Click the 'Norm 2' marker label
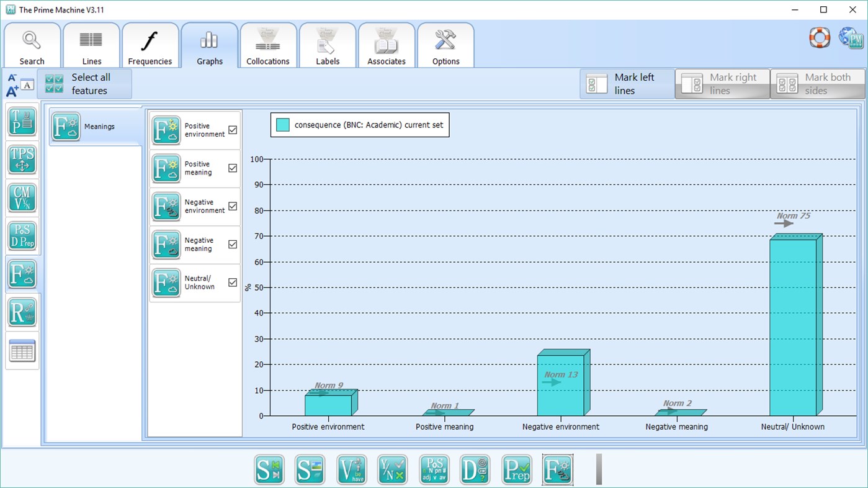The width and height of the screenshot is (868, 488). [677, 404]
